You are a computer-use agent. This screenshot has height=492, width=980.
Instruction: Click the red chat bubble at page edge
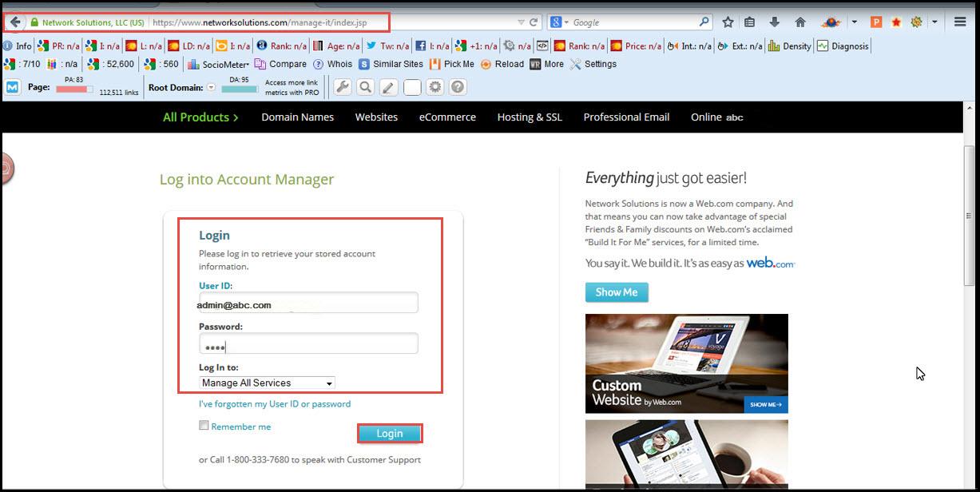(6, 170)
